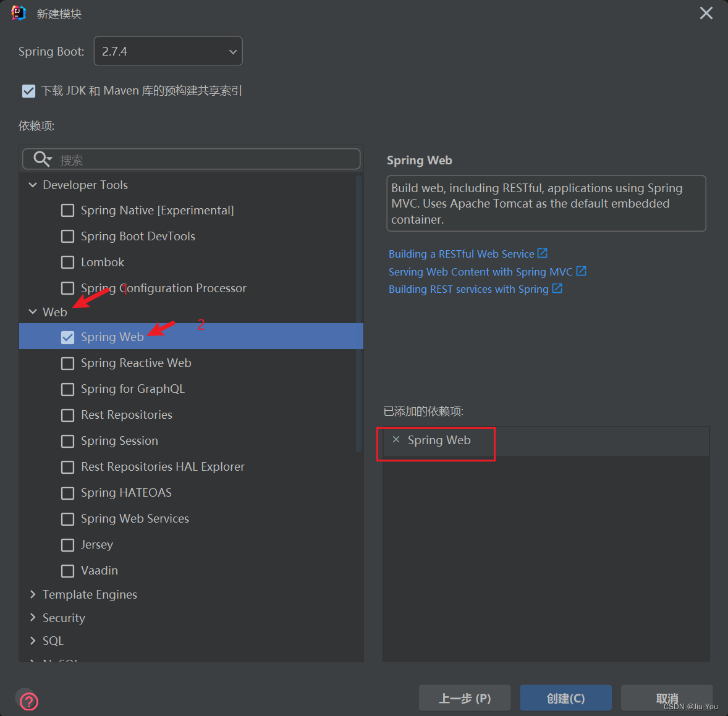Image resolution: width=728 pixels, height=716 pixels.
Task: Collapse the Developer Tools category
Action: pos(33,185)
